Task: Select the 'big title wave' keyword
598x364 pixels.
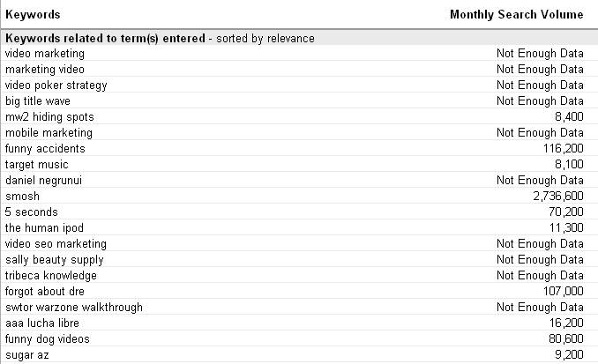Action: click(x=39, y=100)
